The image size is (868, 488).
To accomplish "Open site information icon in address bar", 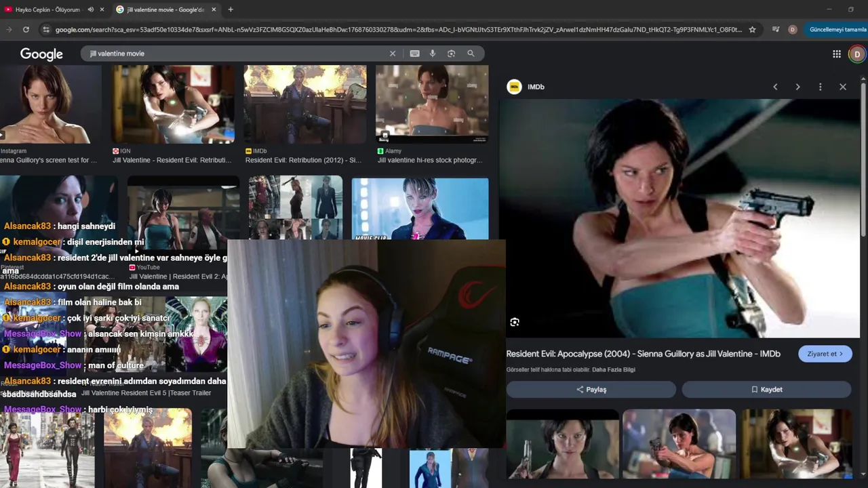I will (x=45, y=30).
